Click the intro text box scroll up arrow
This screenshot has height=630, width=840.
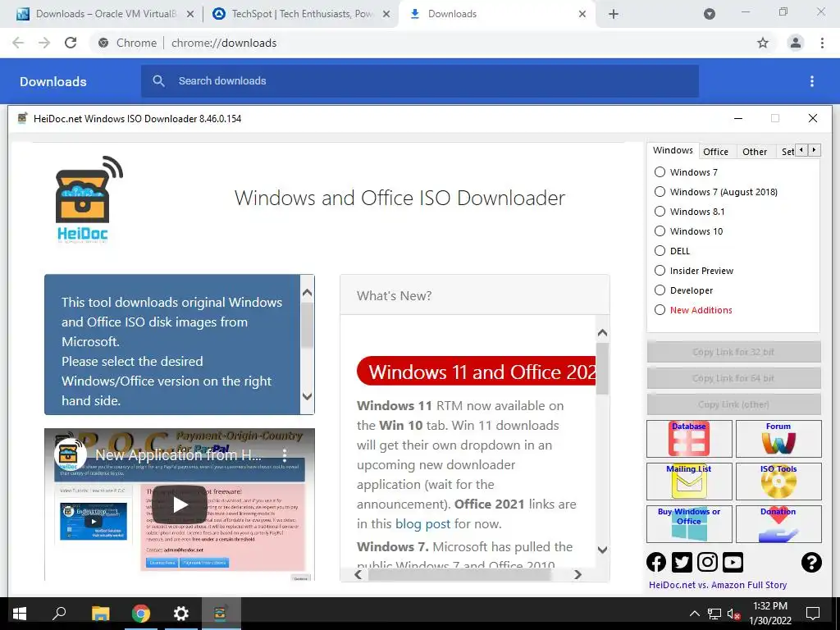click(x=307, y=293)
